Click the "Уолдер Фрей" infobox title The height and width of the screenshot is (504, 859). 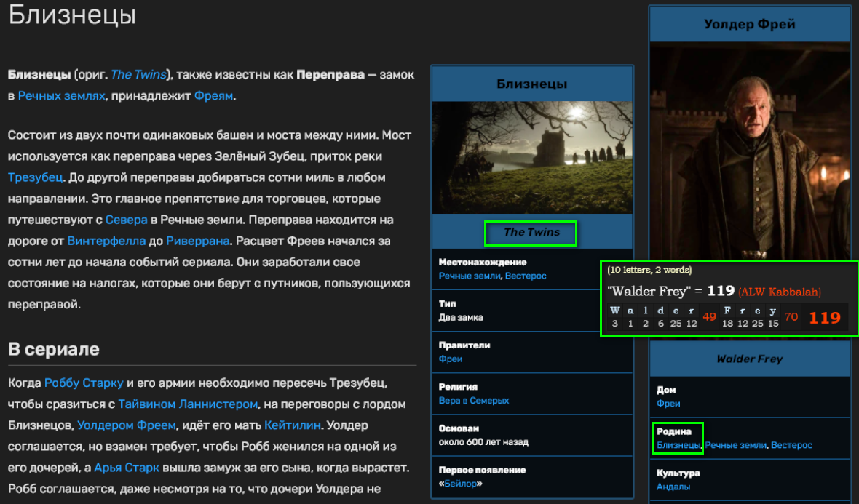(749, 24)
